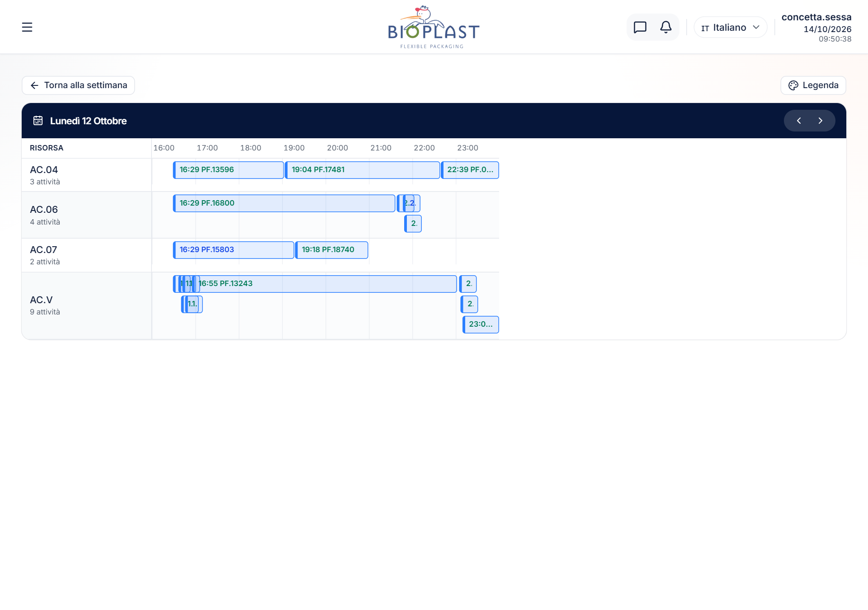Open the notifications bell

[x=665, y=27]
